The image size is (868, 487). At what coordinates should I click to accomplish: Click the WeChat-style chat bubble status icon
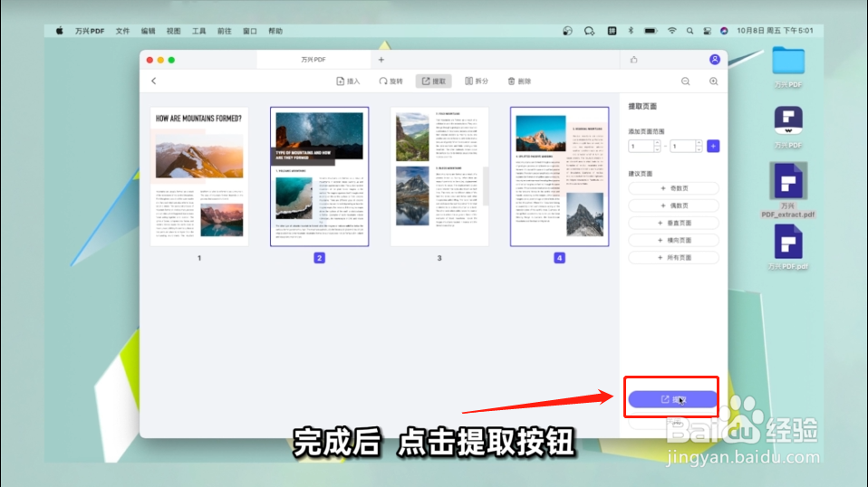589,31
